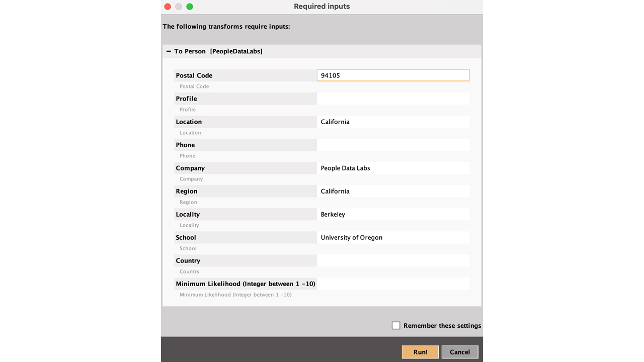Run the transform with the Run! button

tap(420, 352)
